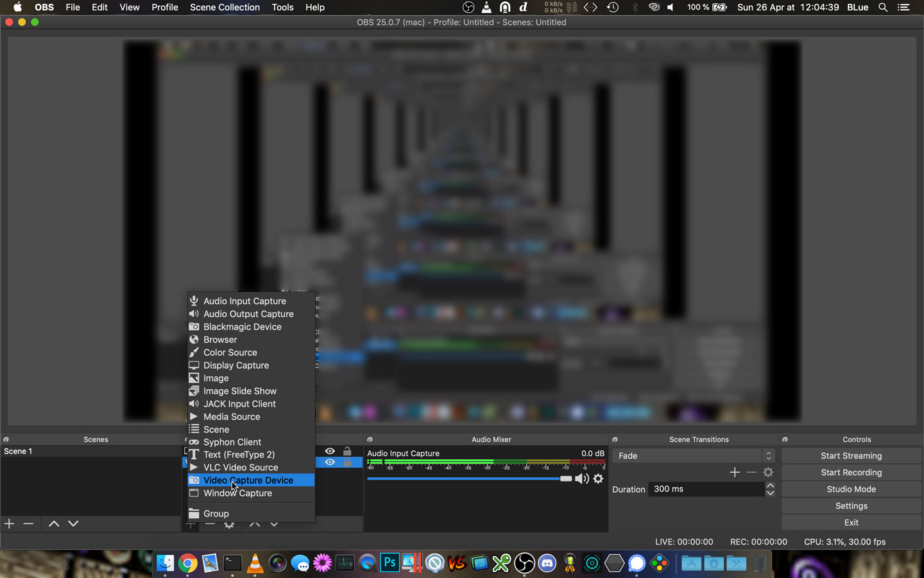Add a scene transition with the plus icon
The width and height of the screenshot is (924, 578).
(735, 472)
